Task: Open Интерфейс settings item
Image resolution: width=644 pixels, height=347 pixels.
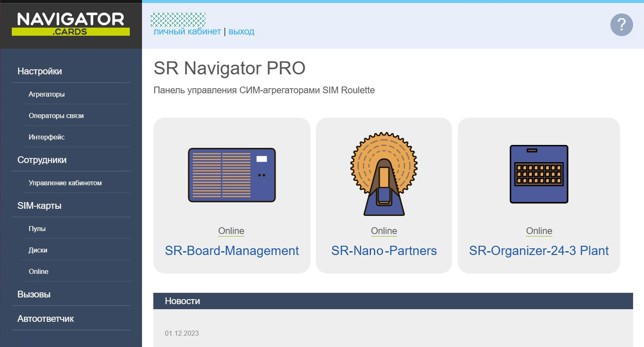Action: coord(47,137)
